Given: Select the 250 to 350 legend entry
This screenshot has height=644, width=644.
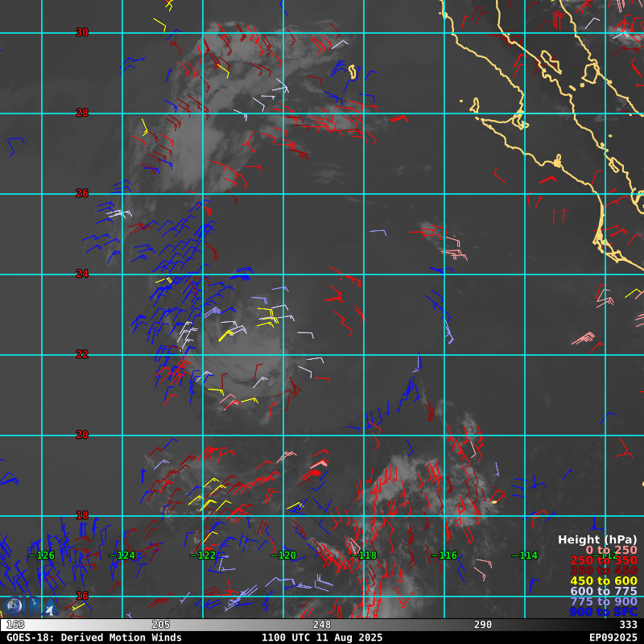Looking at the screenshot, I should [604, 560].
